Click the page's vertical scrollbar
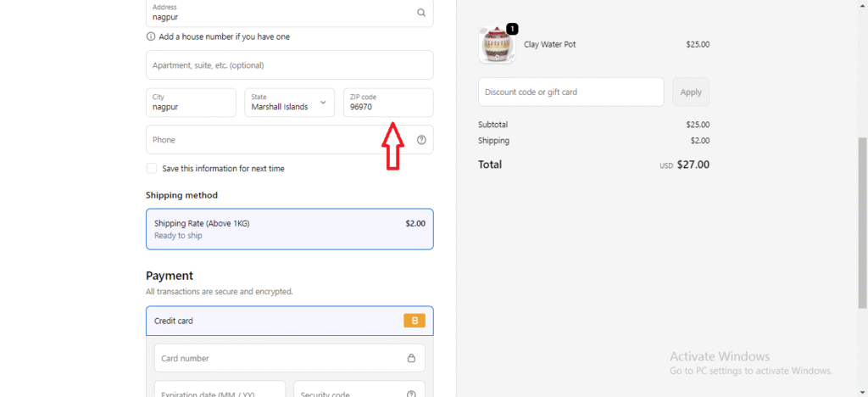The height and width of the screenshot is (397, 868). (x=862, y=221)
